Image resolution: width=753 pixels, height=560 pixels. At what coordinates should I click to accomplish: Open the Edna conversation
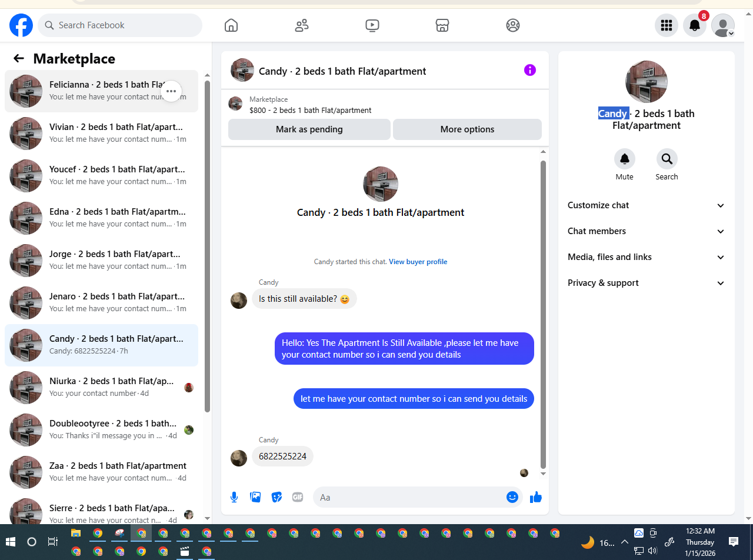[x=101, y=218]
